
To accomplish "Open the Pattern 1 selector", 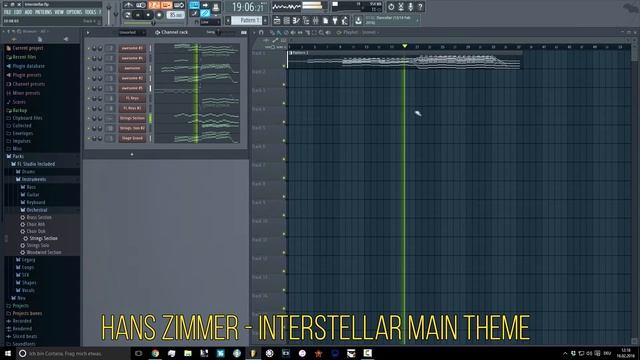I will [x=247, y=20].
